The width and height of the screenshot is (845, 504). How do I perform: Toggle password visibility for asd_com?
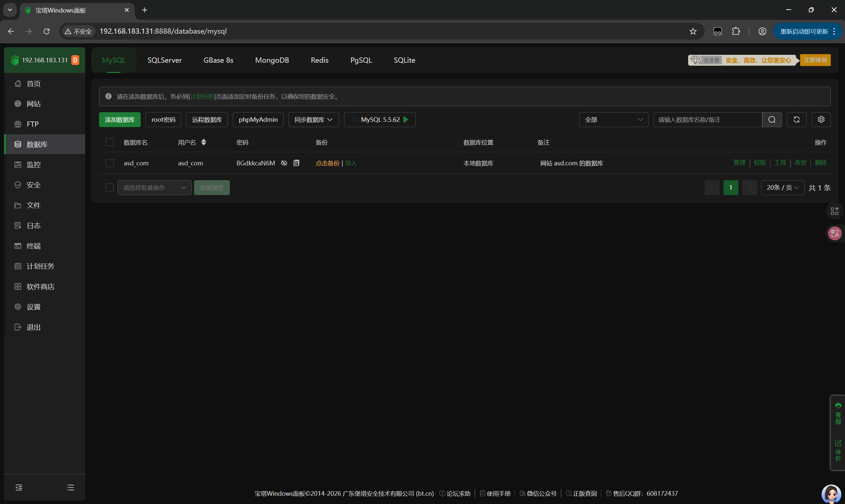[284, 163]
